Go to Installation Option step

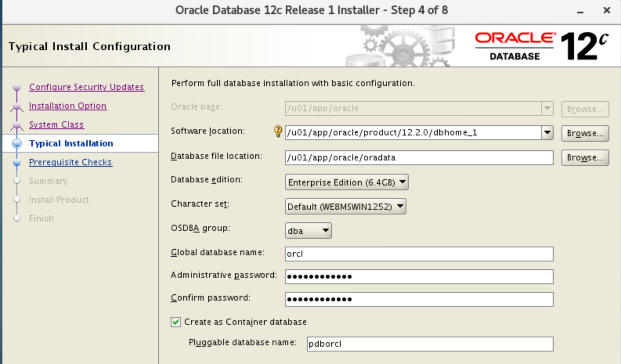68,106
